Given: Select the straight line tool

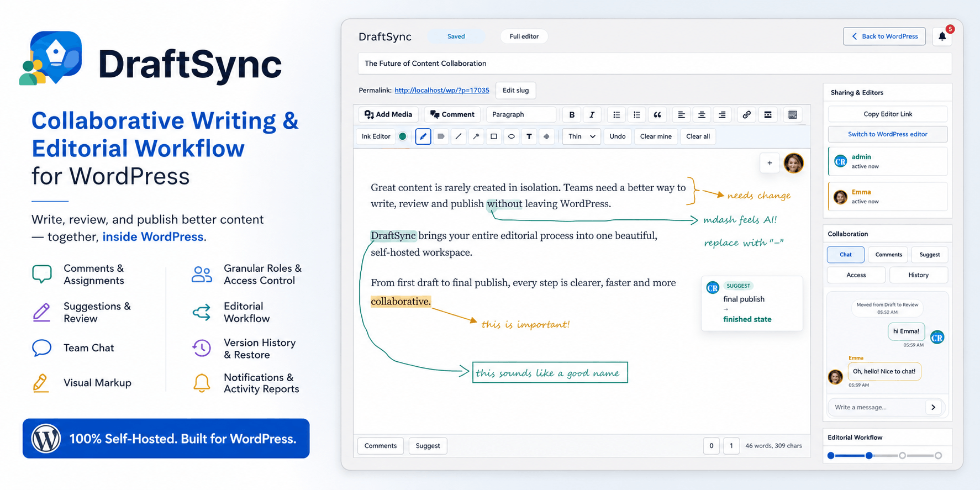Looking at the screenshot, I should (459, 136).
